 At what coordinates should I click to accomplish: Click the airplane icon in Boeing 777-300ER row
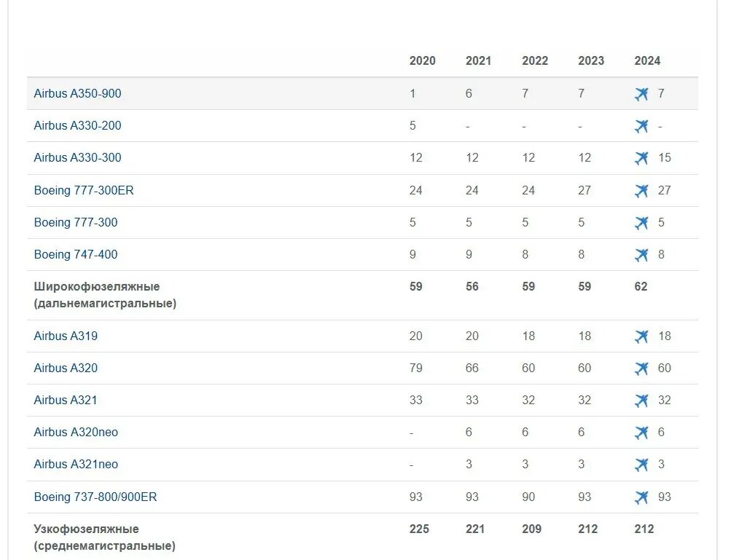[641, 191]
